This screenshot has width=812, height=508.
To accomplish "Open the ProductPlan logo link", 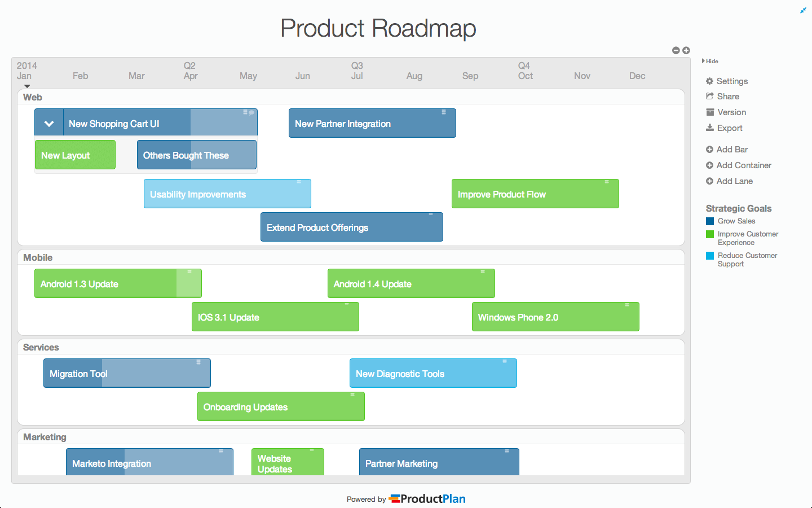I will pos(427,499).
